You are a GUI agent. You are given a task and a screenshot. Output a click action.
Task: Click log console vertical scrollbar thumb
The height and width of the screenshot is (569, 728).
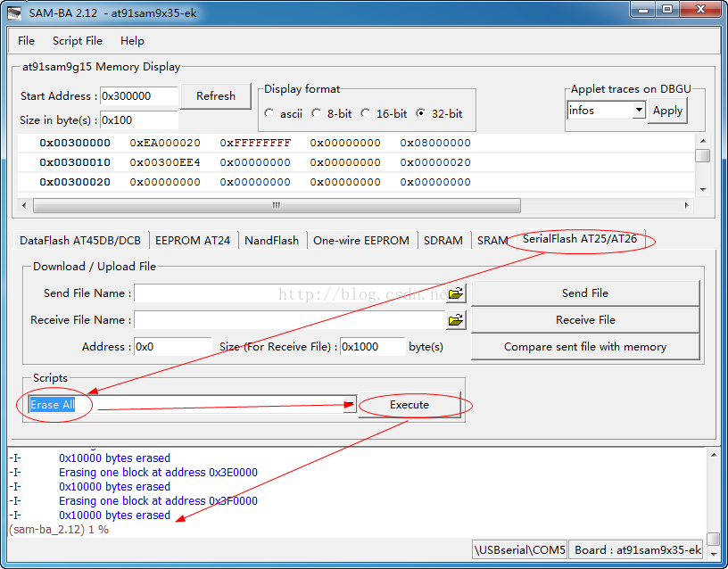coord(714,539)
